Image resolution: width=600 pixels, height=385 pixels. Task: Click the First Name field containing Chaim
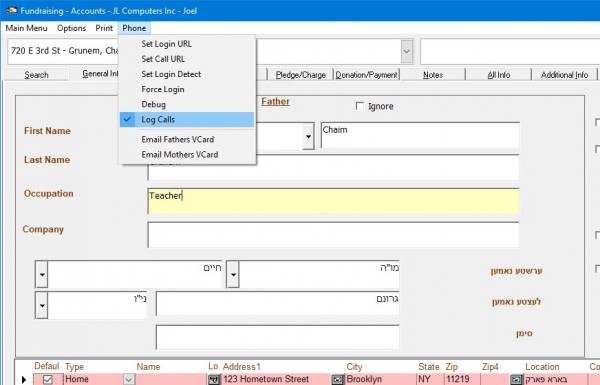(420, 135)
